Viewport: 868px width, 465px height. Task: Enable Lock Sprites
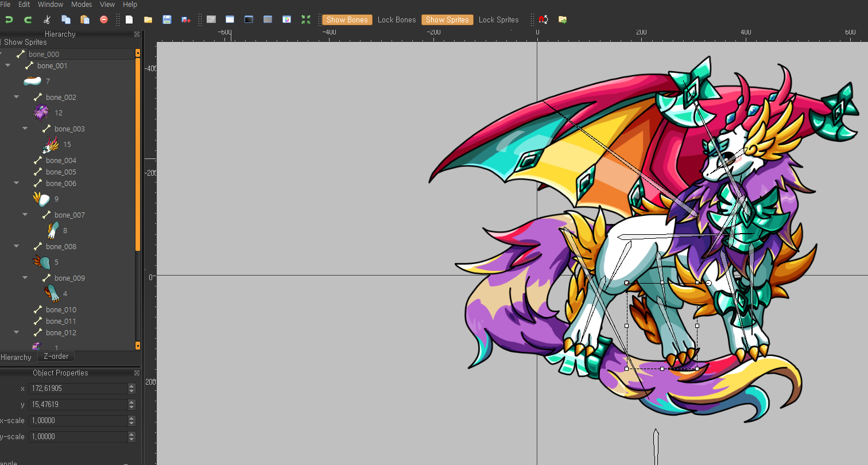pyautogui.click(x=498, y=20)
